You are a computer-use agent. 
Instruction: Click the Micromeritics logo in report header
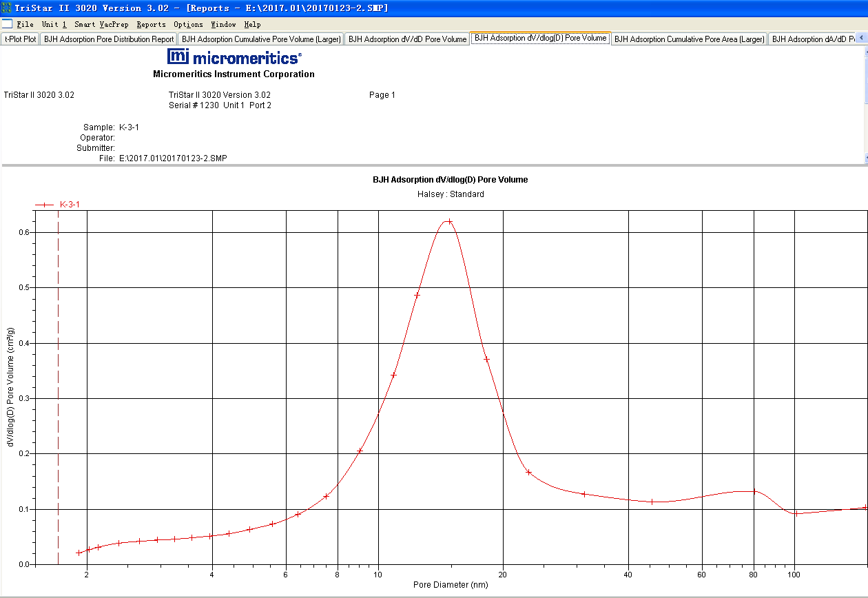coord(234,56)
